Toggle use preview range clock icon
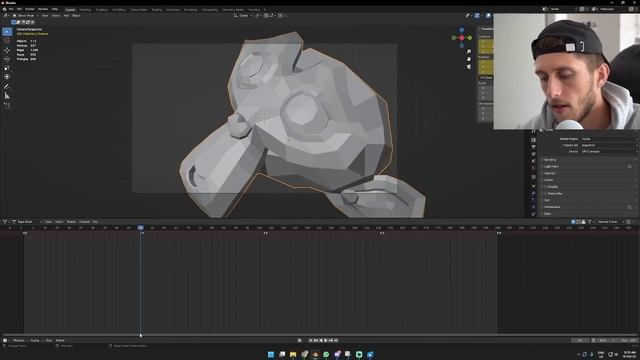Image resolution: width=640 pixels, height=360 pixels. tap(593, 340)
